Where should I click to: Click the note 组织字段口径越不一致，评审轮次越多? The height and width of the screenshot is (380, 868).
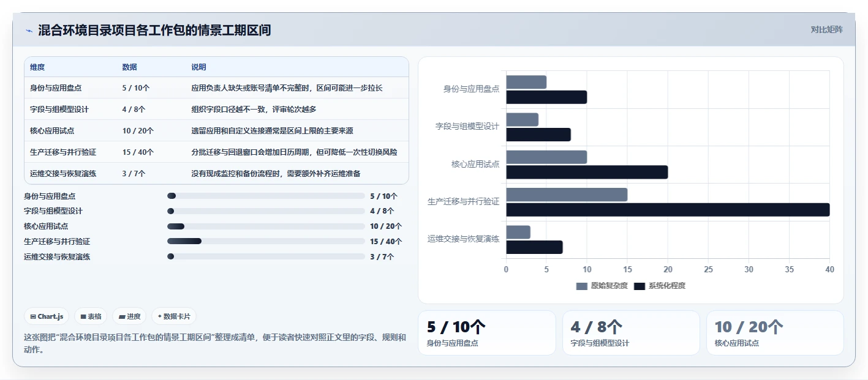coord(254,110)
